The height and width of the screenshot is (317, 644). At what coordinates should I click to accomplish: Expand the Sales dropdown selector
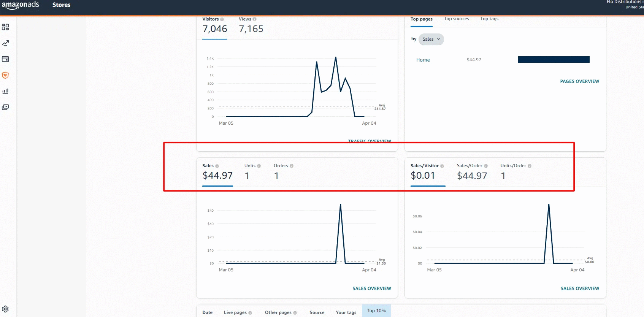(x=431, y=39)
